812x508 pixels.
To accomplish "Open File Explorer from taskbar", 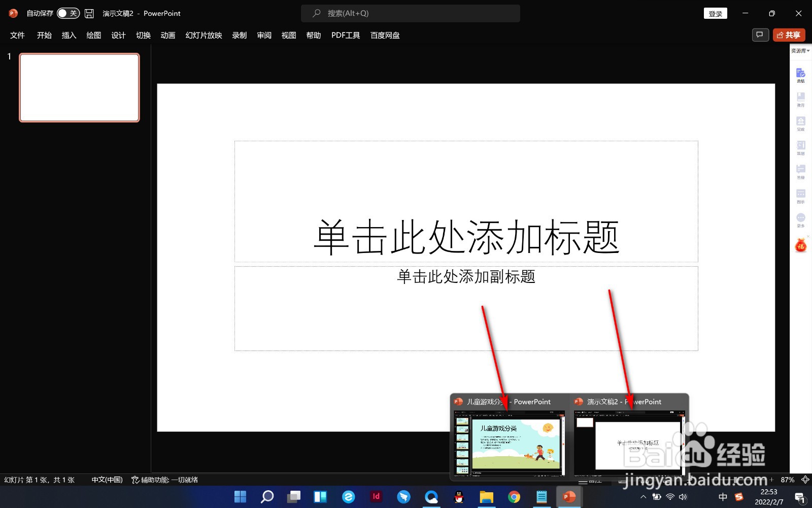I will click(486, 497).
